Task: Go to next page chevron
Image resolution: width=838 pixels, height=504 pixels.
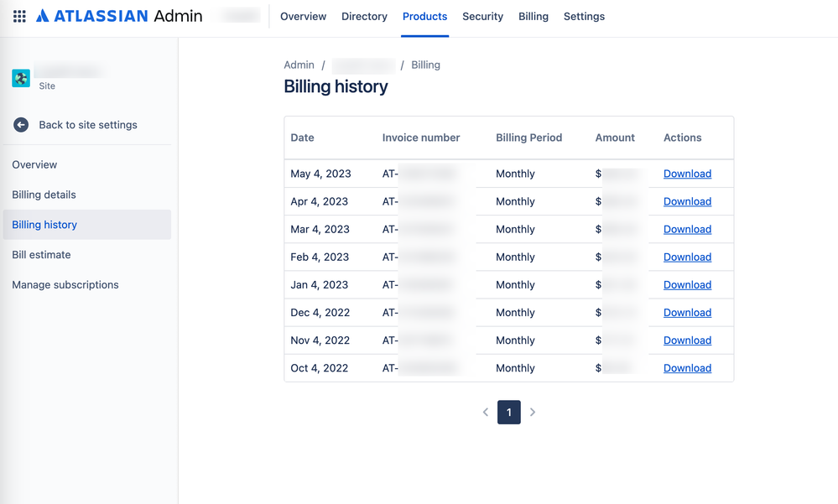Action: (x=533, y=412)
